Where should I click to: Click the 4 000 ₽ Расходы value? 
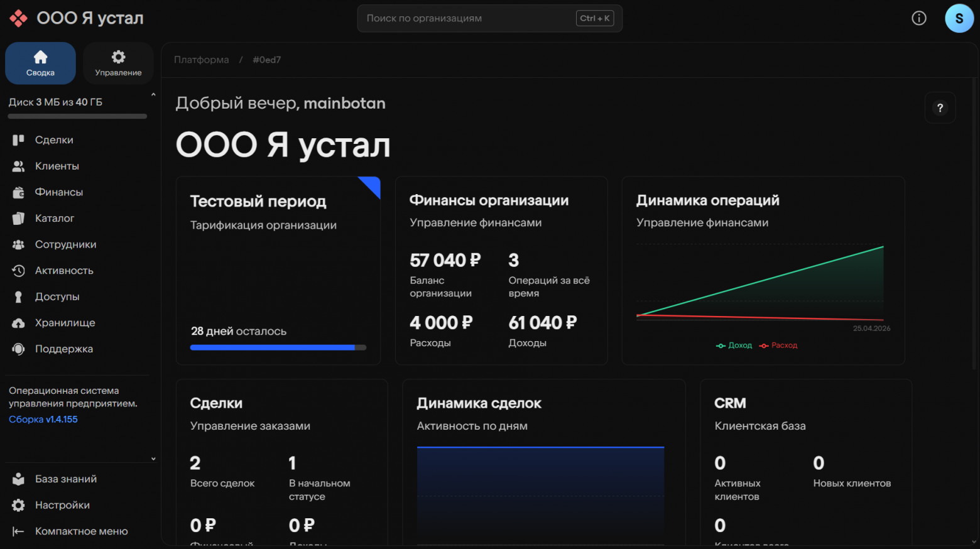point(441,323)
